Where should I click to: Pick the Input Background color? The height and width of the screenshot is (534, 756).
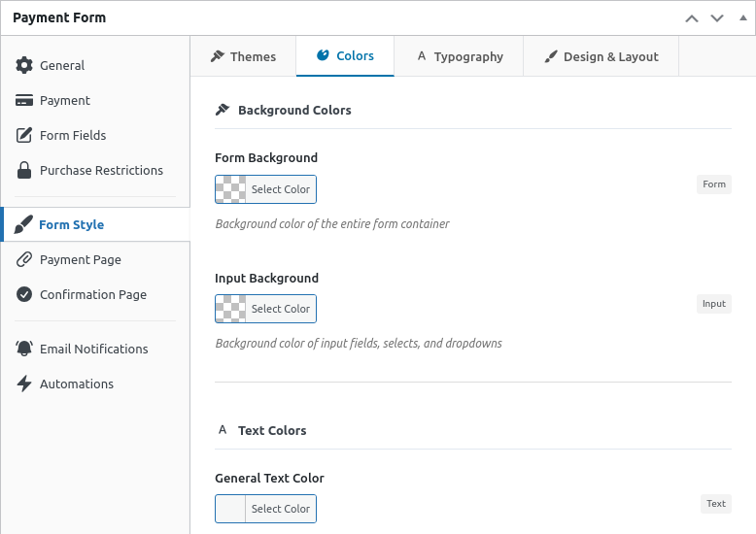(x=265, y=309)
